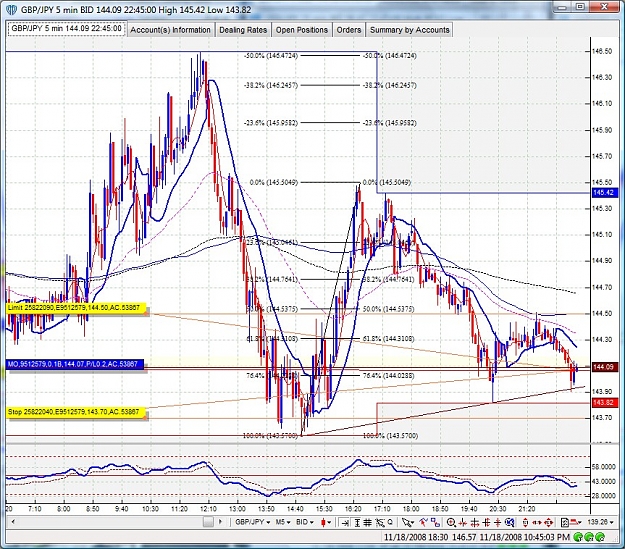Click the blue zoom-back magnifier icon
Screen dimensions: 625x549
(510, 522)
